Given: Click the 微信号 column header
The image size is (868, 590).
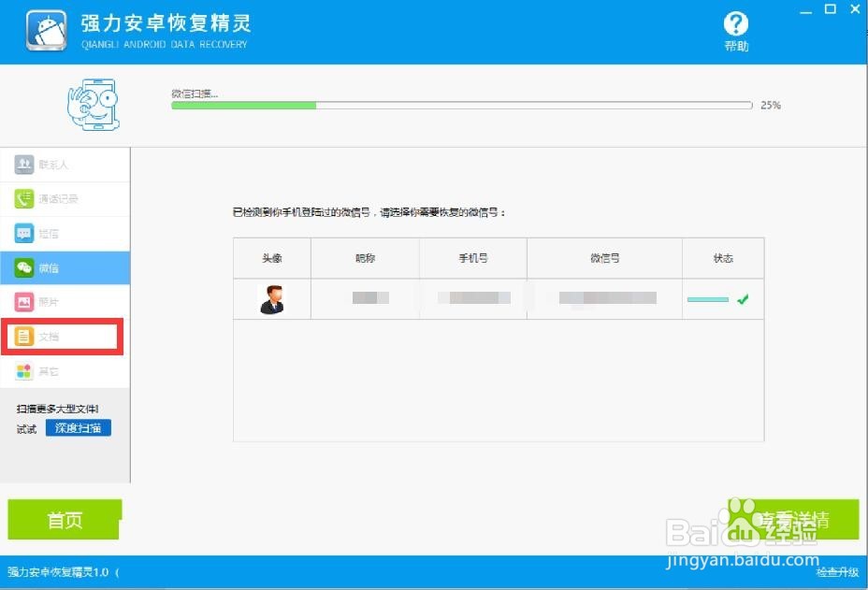Looking at the screenshot, I should 604,258.
